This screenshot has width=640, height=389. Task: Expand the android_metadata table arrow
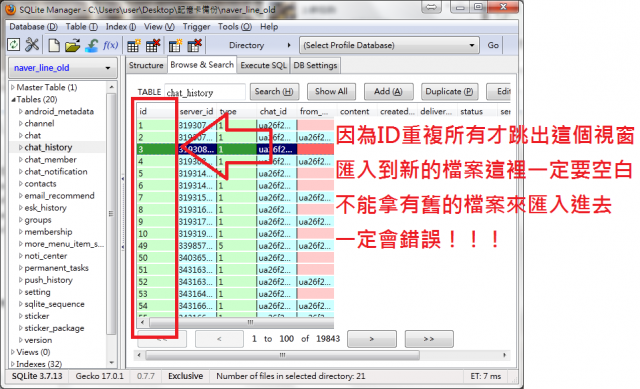coord(20,111)
